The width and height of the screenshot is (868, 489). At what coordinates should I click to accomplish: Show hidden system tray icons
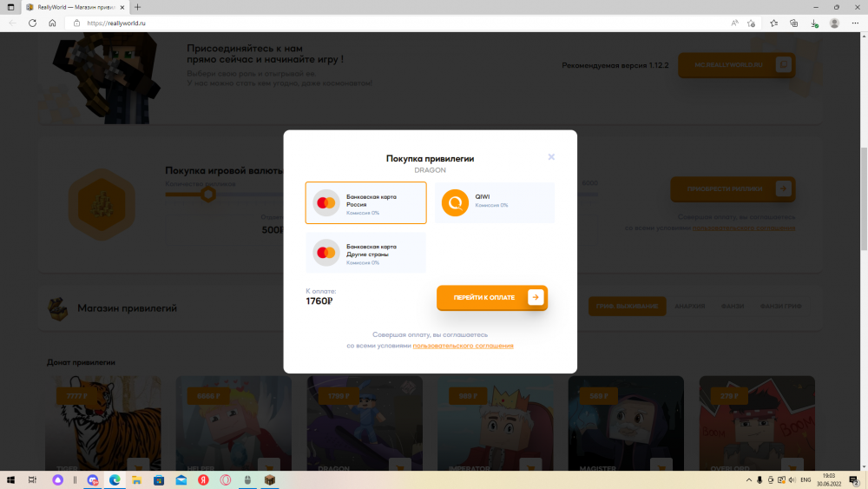point(749,480)
